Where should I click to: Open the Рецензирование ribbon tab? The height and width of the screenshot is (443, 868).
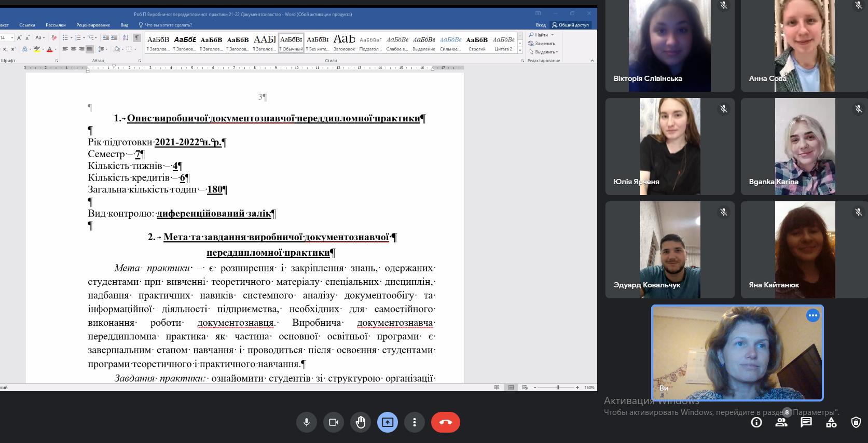click(93, 25)
